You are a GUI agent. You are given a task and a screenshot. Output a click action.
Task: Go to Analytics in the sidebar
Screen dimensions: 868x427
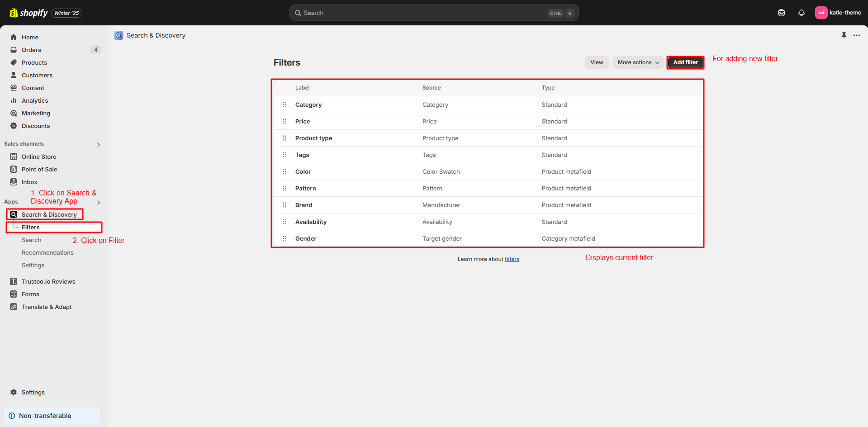(x=35, y=100)
